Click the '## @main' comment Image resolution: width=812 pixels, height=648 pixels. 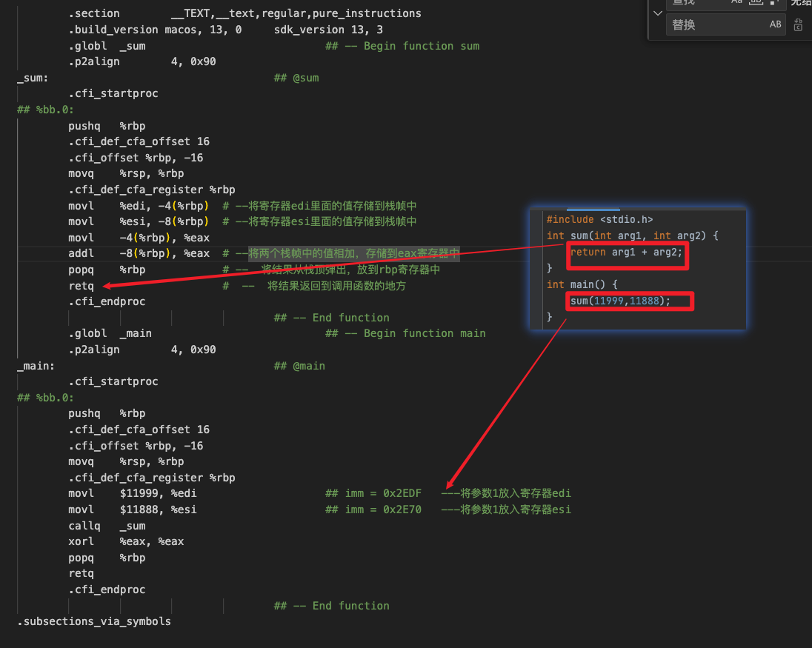point(299,366)
